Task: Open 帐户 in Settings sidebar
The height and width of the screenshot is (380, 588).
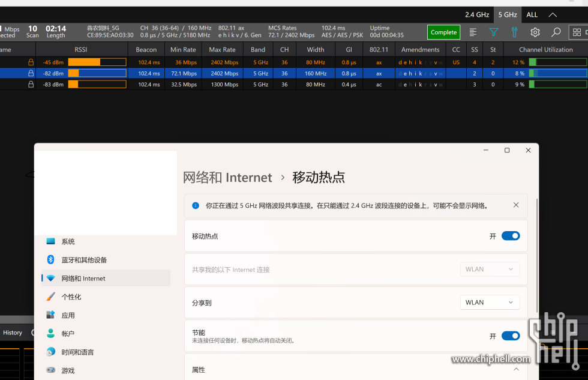Action: (106, 334)
